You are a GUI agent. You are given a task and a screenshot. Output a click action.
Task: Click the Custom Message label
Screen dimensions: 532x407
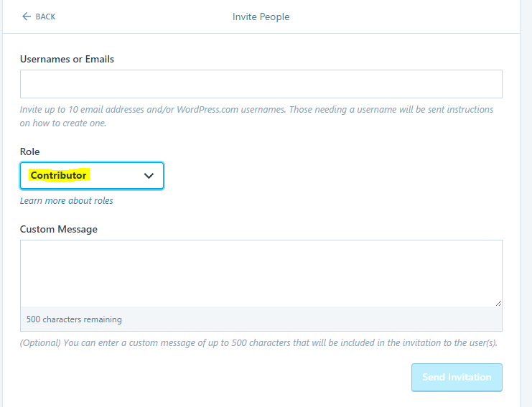coord(59,229)
